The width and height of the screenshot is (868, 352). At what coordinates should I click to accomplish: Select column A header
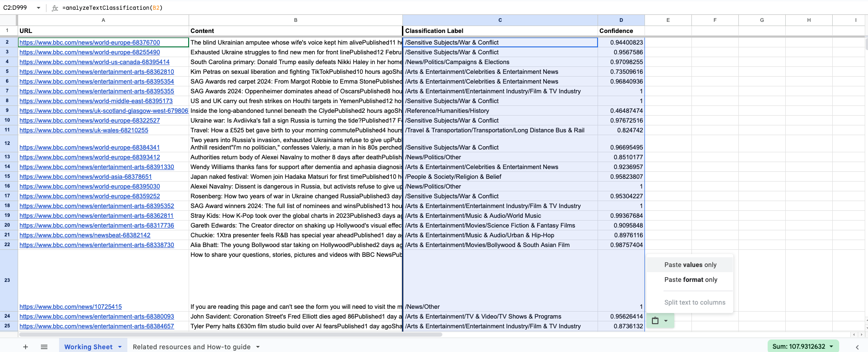(x=103, y=20)
